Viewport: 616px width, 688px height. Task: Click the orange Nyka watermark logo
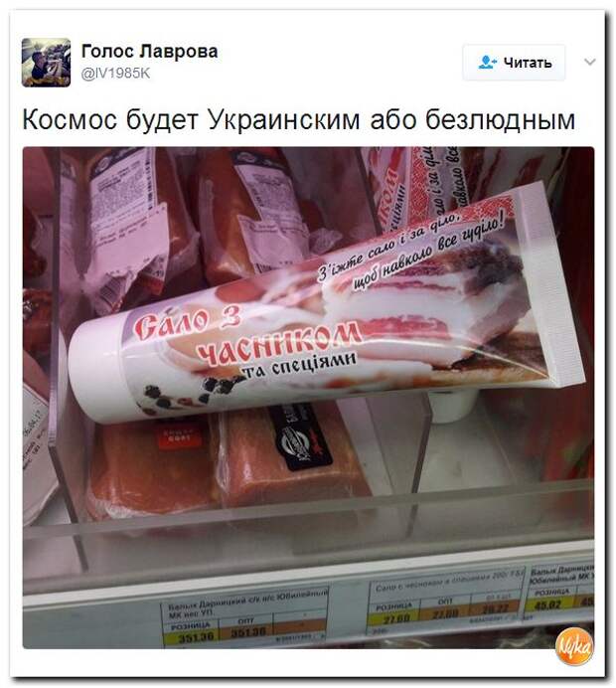[574, 646]
